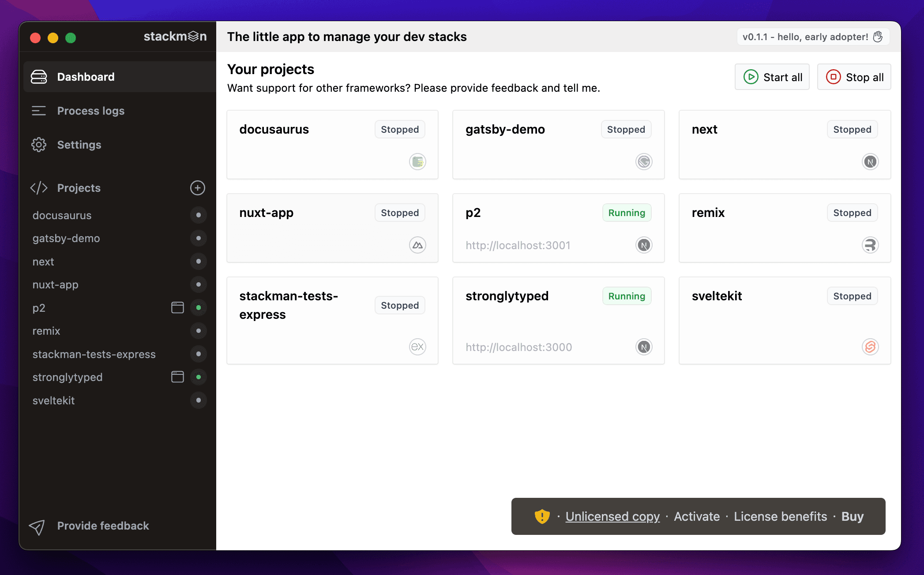Click Gatsby framework icon on card
This screenshot has height=575, width=924.
[644, 162]
